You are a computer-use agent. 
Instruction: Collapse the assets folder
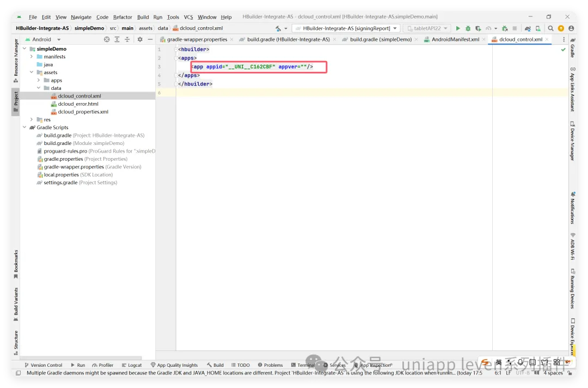pos(32,72)
